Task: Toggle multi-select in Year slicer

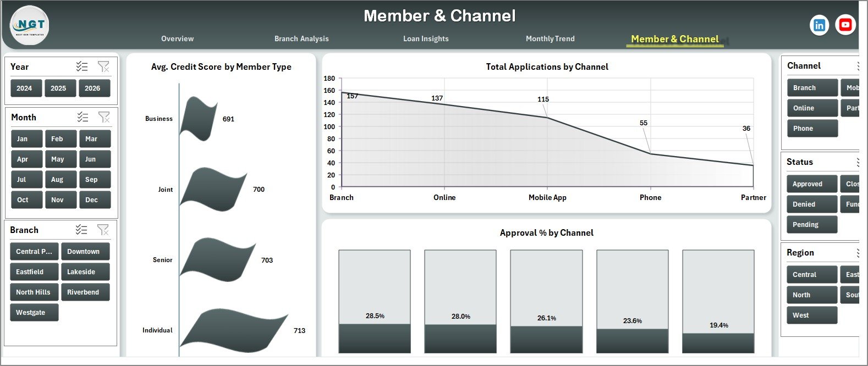Action: [82, 66]
